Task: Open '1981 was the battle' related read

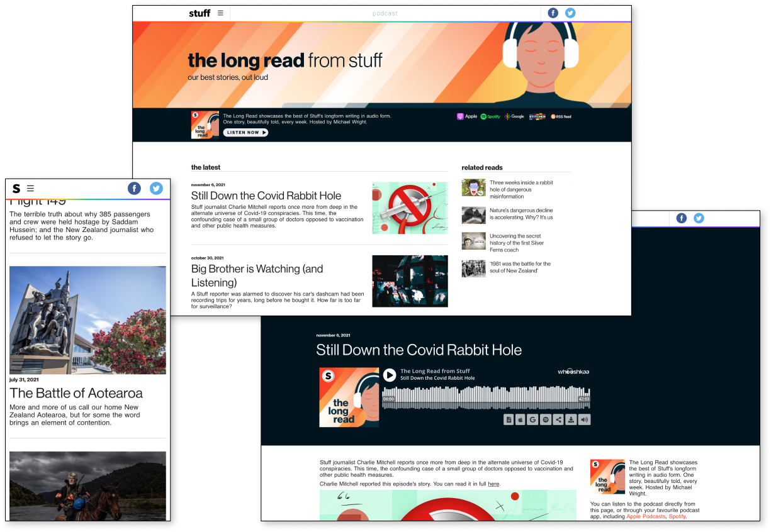Action: coord(520,267)
